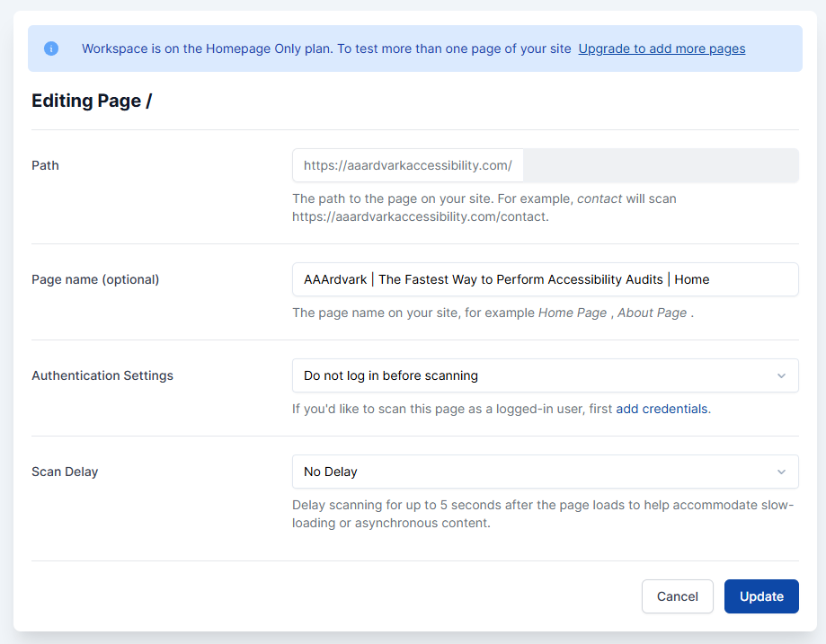
Task: Click the chevron arrow on the Scan Delay dropdown
Action: (781, 472)
